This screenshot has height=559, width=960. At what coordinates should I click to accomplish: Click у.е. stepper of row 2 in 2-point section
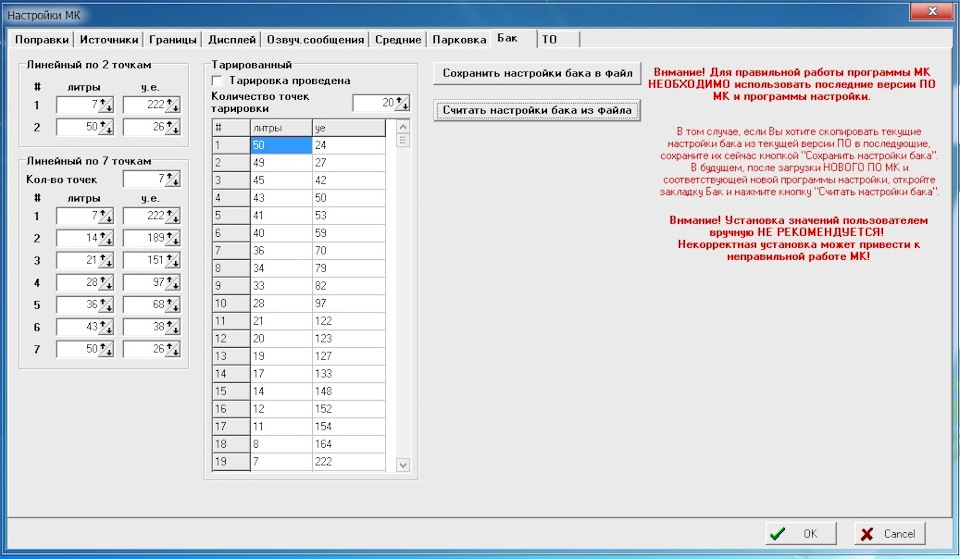(x=173, y=127)
